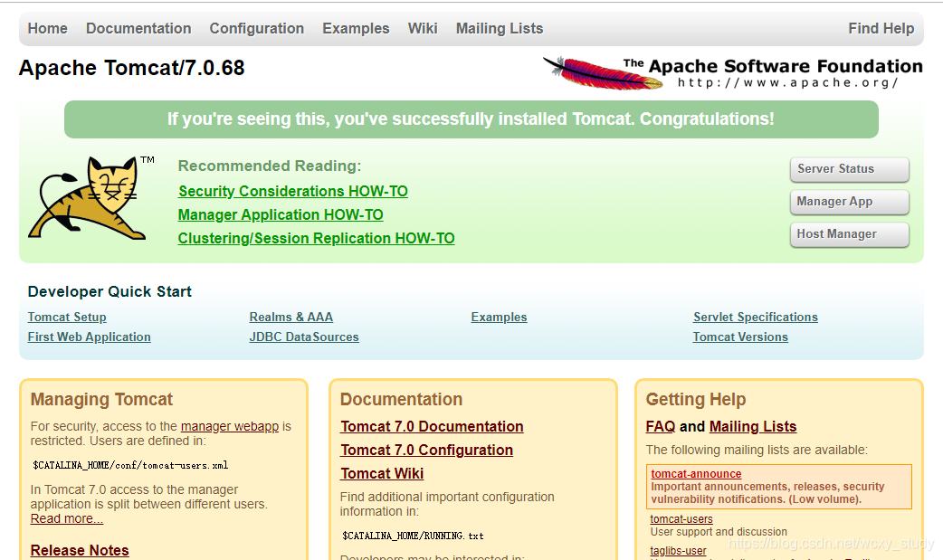Open Realms & AAA link

point(291,317)
